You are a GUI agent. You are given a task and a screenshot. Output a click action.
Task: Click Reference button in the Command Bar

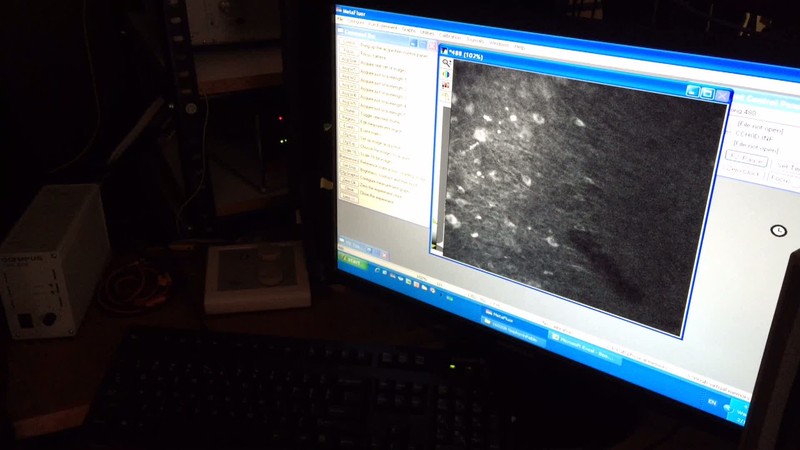(349, 160)
